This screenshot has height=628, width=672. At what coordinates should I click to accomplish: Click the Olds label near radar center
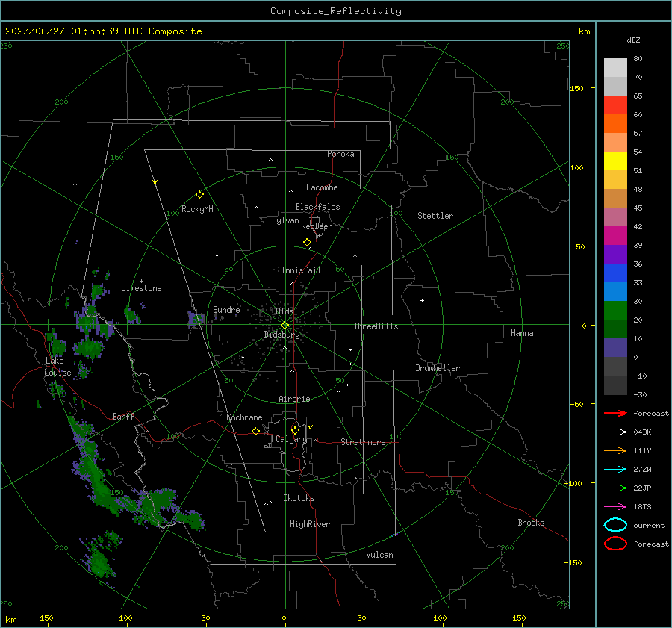[284, 311]
